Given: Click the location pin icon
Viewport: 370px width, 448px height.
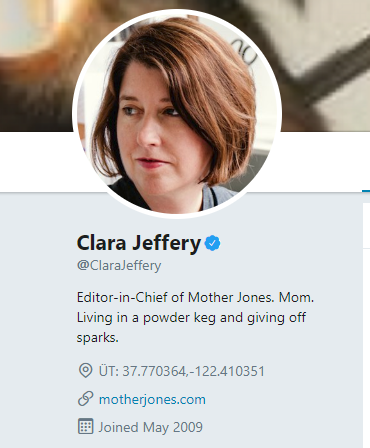Looking at the screenshot, I should tap(85, 371).
